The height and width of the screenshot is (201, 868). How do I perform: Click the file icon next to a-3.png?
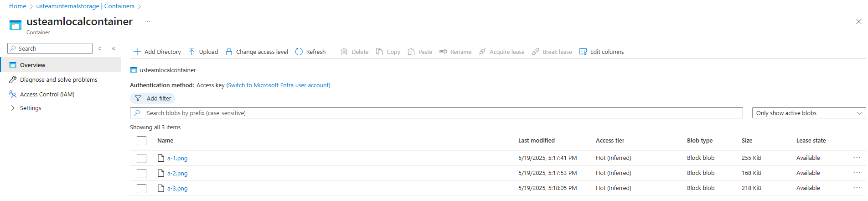pos(161,188)
